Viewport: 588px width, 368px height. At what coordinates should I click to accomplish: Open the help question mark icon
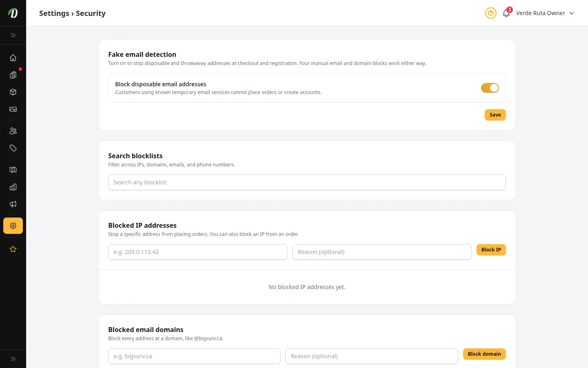coord(491,13)
